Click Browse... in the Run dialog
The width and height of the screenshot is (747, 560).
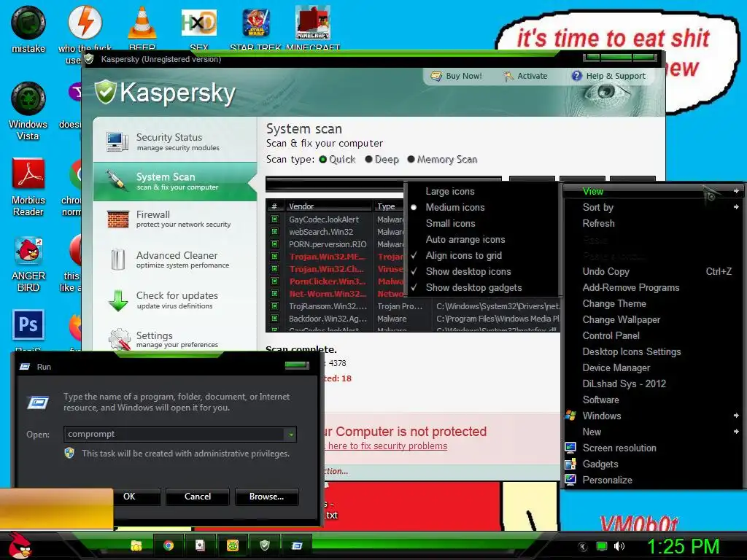pyautogui.click(x=267, y=497)
